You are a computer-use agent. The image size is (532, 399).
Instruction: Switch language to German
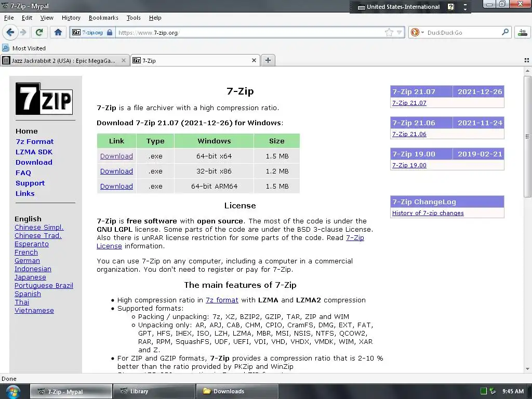click(27, 261)
